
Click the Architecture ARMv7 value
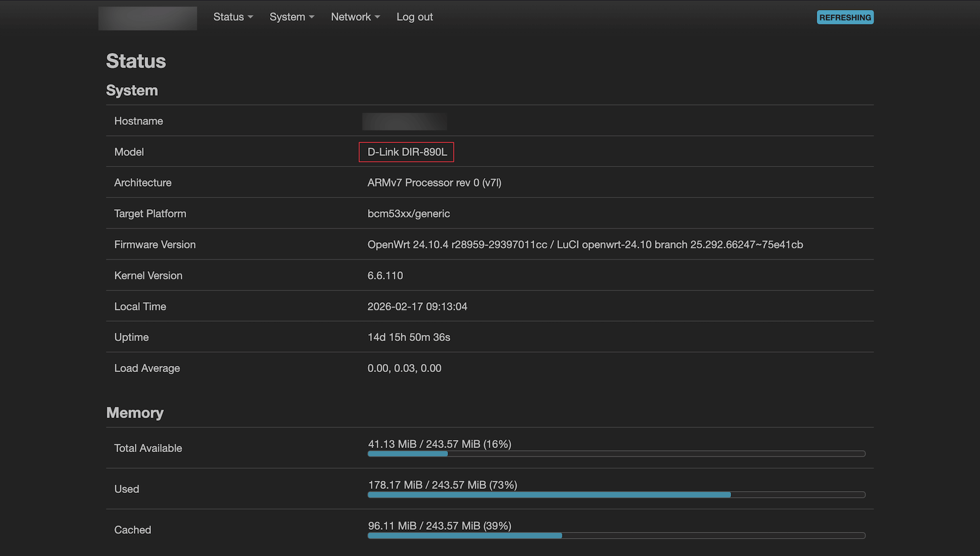[434, 182]
